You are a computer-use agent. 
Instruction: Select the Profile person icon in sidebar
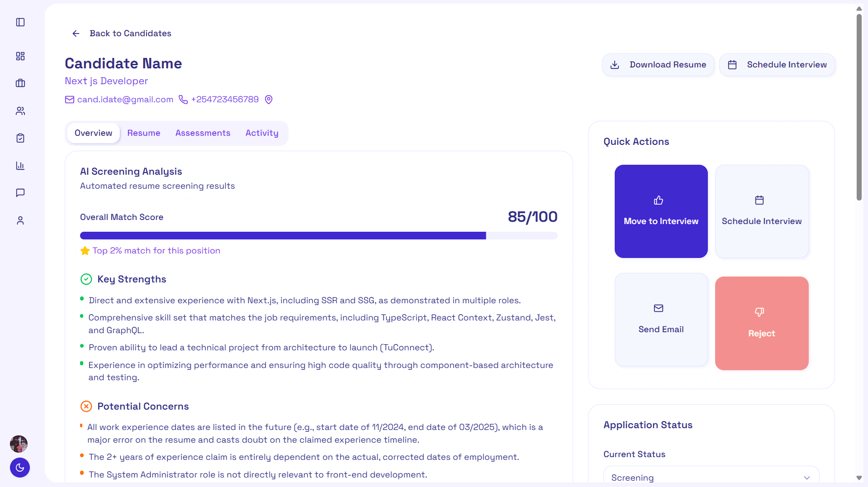pos(20,220)
